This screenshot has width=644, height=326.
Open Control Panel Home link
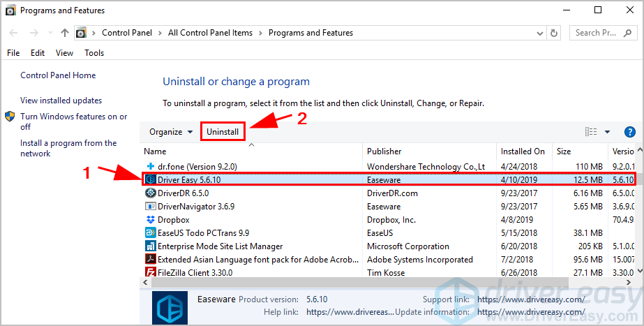click(x=58, y=75)
